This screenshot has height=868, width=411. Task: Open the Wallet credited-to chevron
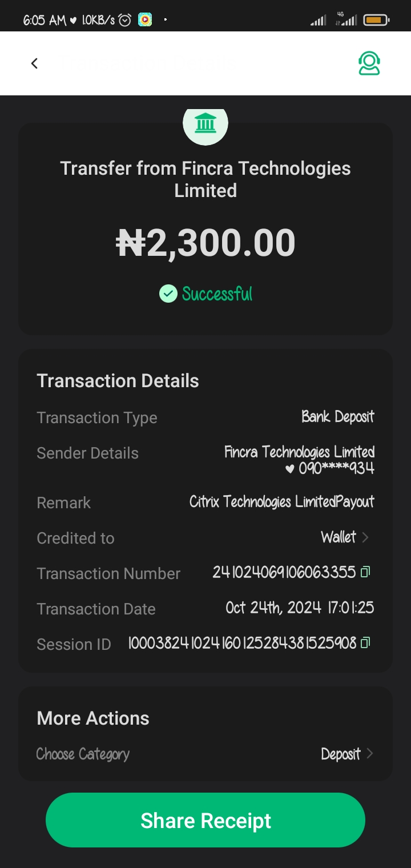(x=366, y=537)
